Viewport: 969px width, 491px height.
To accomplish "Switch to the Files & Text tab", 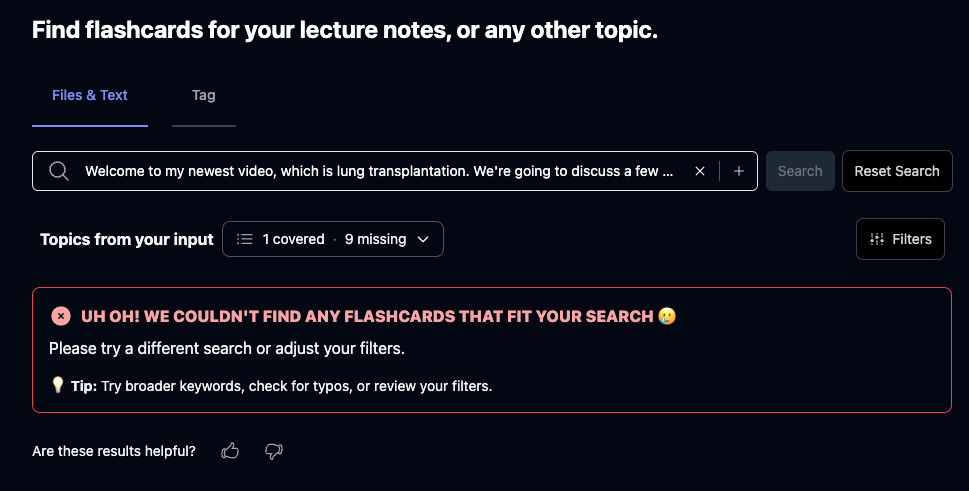I will [x=90, y=95].
